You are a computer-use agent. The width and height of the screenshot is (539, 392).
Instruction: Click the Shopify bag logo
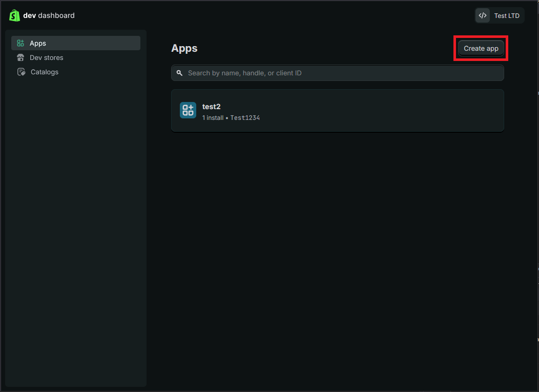(14, 15)
